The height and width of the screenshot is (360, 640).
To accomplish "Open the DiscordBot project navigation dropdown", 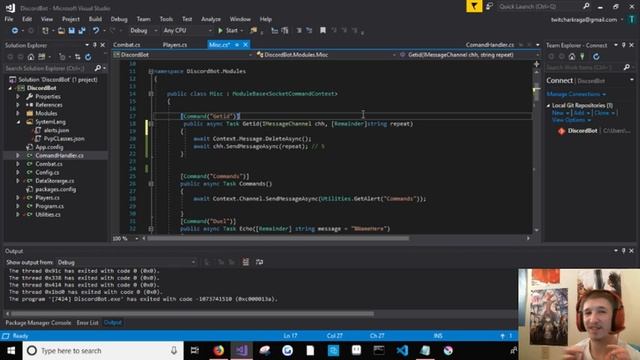I will (183, 55).
